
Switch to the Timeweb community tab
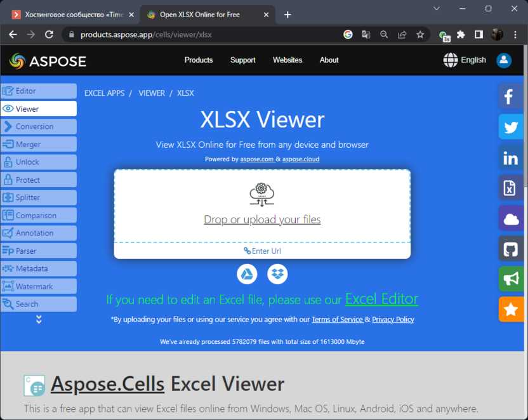pyautogui.click(x=69, y=15)
